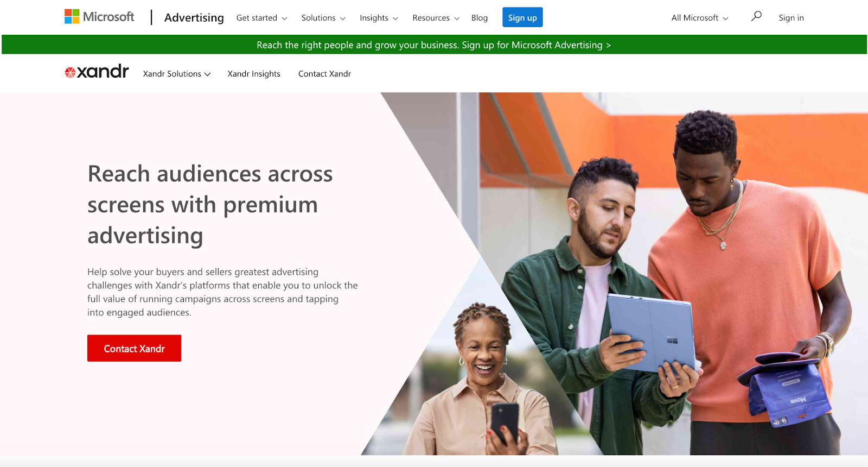
Task: Open the green Microsoft Advertising signup banner
Action: click(434, 45)
